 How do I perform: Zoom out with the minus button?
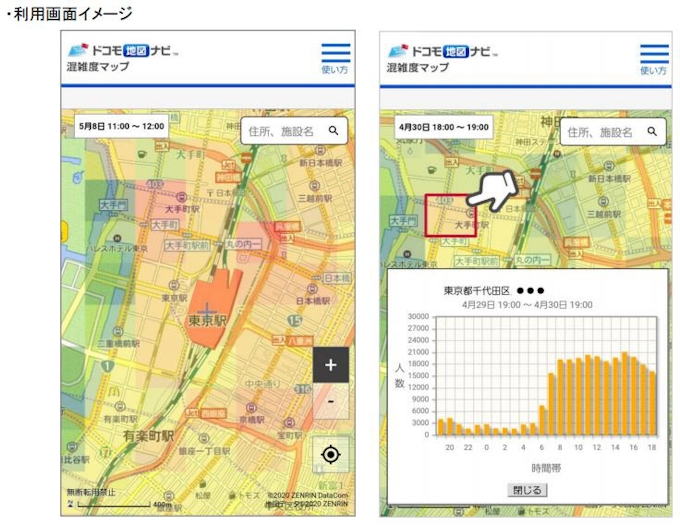[331, 402]
